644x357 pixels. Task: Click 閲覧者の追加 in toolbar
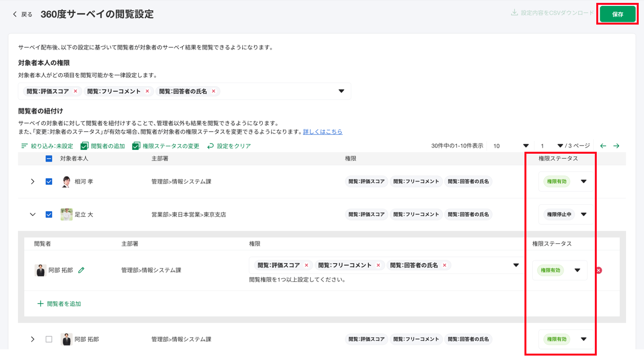coord(103,146)
